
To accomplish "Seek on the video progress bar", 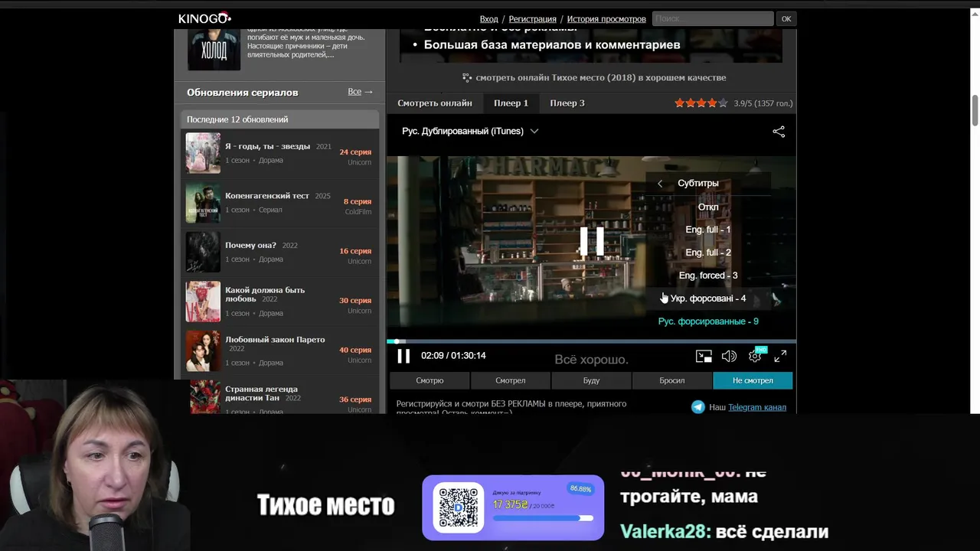I will (x=591, y=341).
